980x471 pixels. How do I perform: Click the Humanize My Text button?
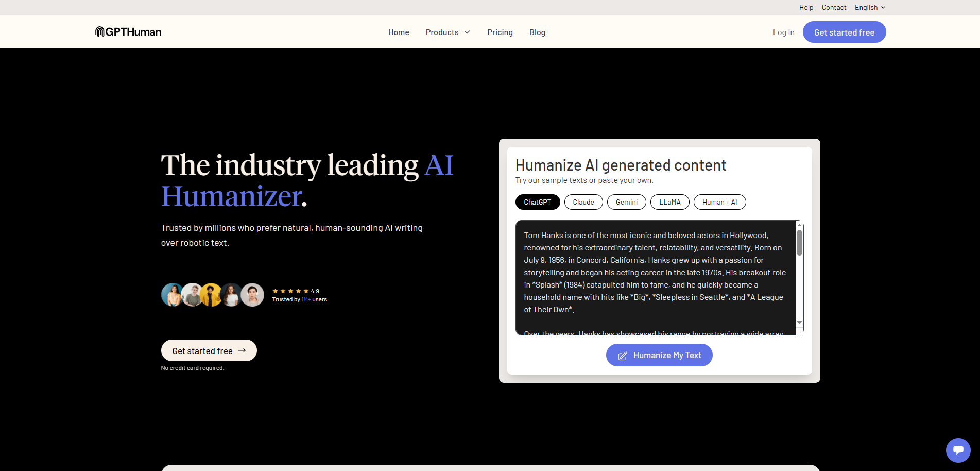[659, 355]
